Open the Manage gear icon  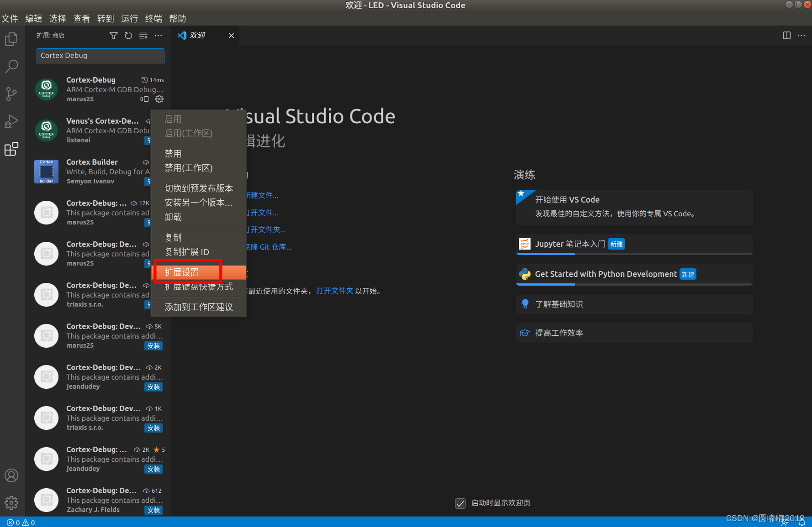pos(11,502)
